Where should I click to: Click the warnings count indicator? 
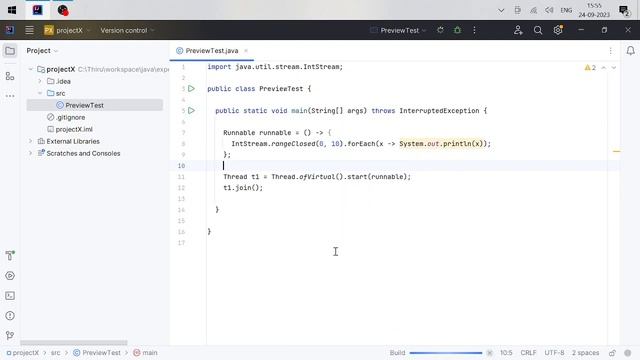tap(590, 68)
